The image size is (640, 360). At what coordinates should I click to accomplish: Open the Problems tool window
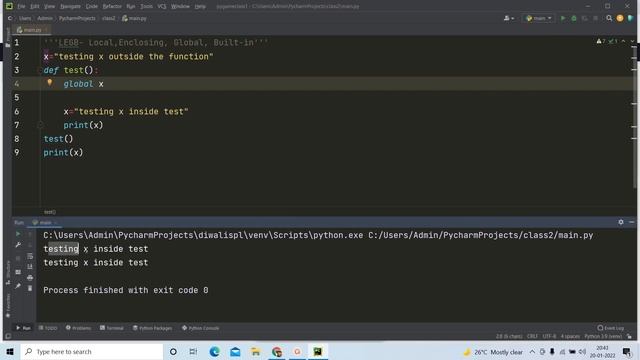[x=78, y=328]
